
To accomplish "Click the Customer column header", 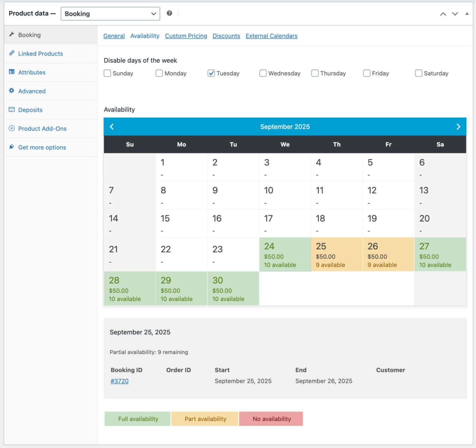I will pos(390,370).
